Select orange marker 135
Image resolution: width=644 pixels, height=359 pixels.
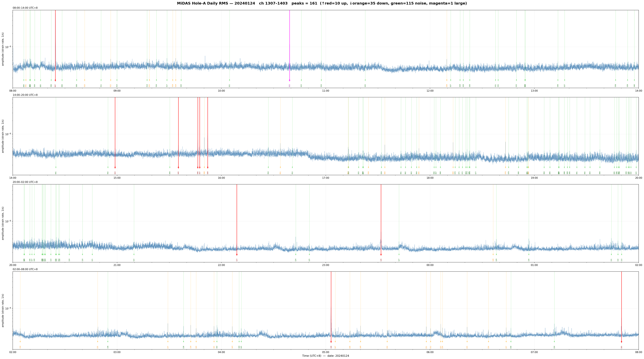(x=97, y=342)
